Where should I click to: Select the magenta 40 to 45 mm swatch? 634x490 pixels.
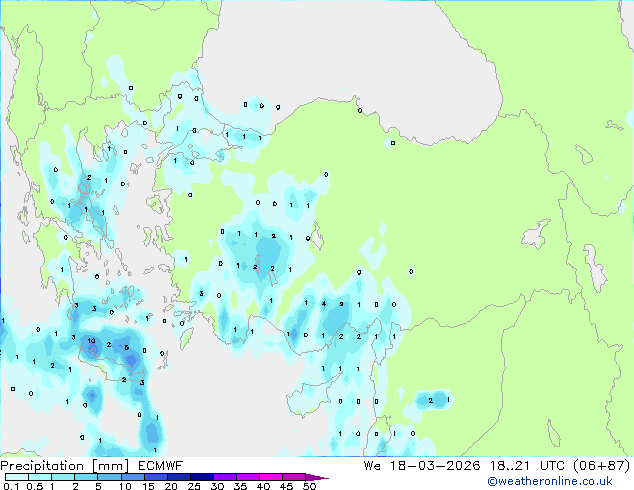(271, 477)
